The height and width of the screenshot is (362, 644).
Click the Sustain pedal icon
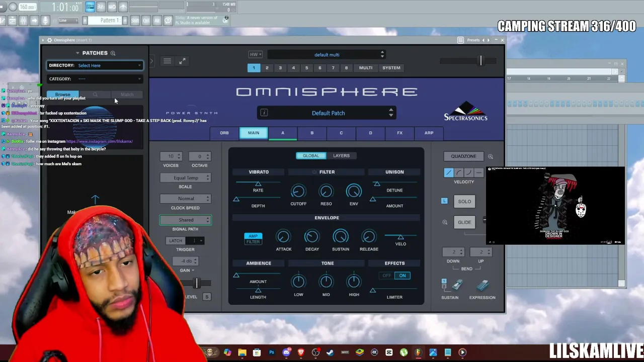[x=456, y=286]
